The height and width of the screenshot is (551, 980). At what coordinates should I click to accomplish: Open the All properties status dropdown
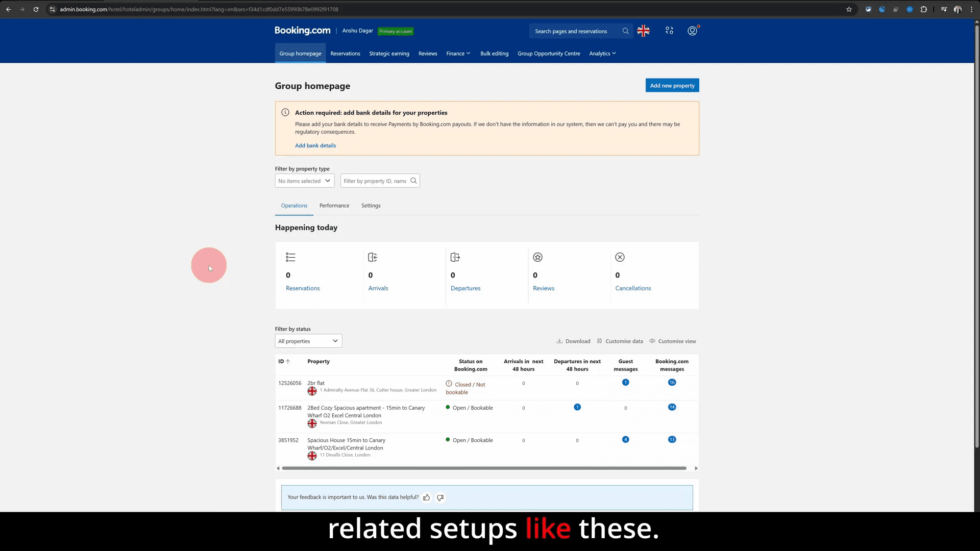[x=308, y=341]
